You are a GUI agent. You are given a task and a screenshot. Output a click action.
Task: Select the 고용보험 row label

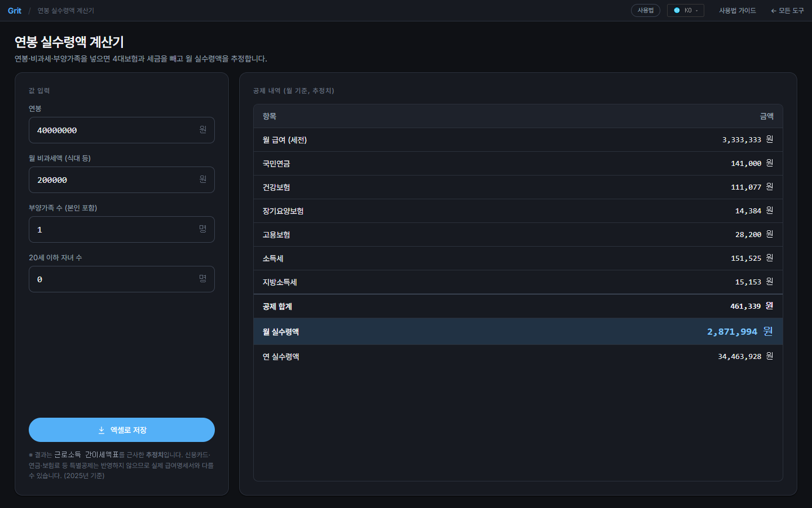point(276,235)
